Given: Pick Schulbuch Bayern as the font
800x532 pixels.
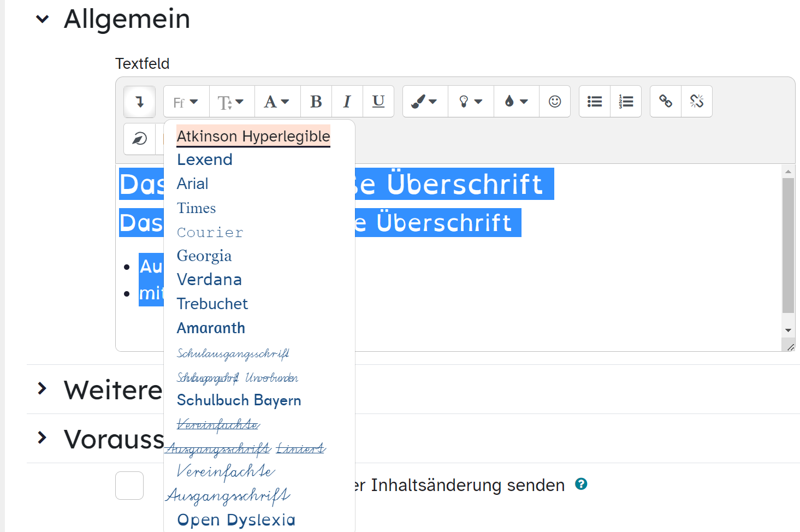Looking at the screenshot, I should pos(239,400).
